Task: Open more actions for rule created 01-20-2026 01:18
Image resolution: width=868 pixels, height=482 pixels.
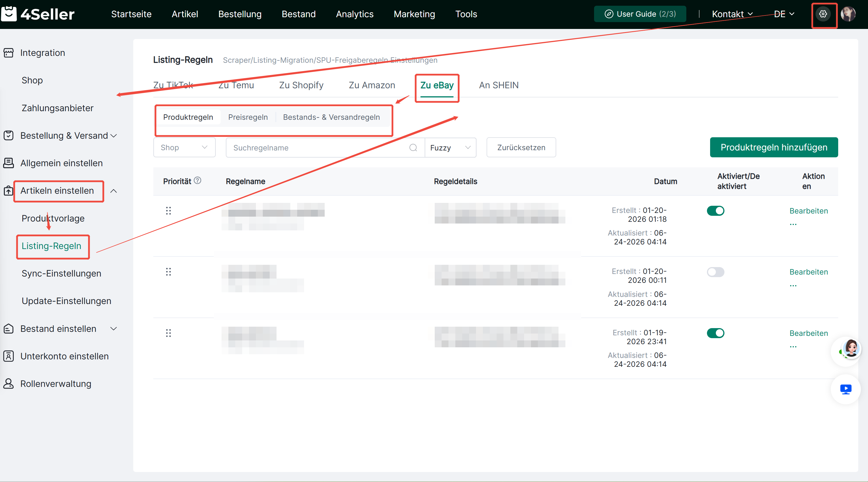Action: (x=793, y=224)
